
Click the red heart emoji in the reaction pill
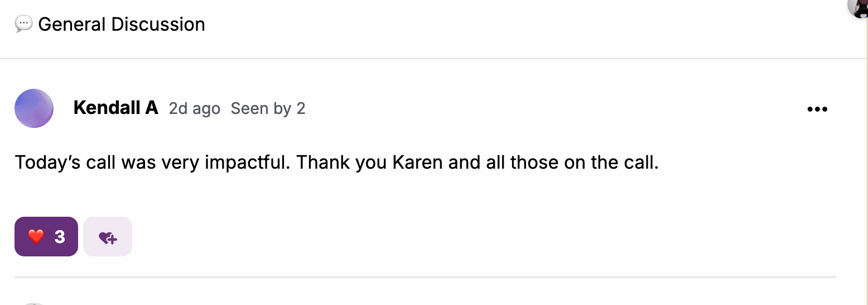click(x=36, y=237)
